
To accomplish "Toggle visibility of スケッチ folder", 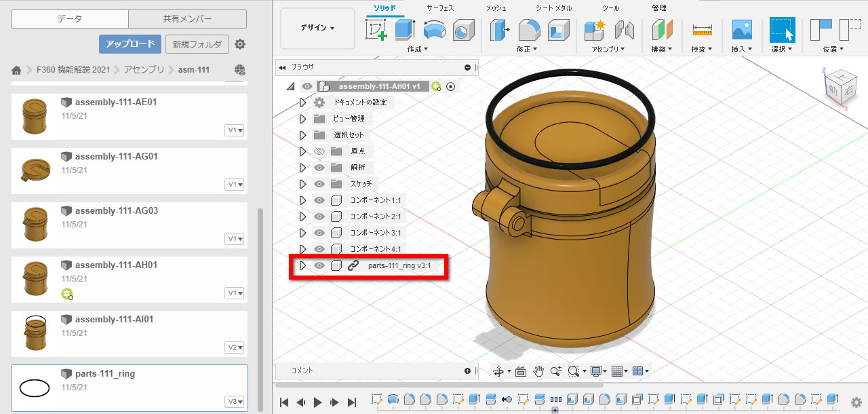I will tap(319, 184).
